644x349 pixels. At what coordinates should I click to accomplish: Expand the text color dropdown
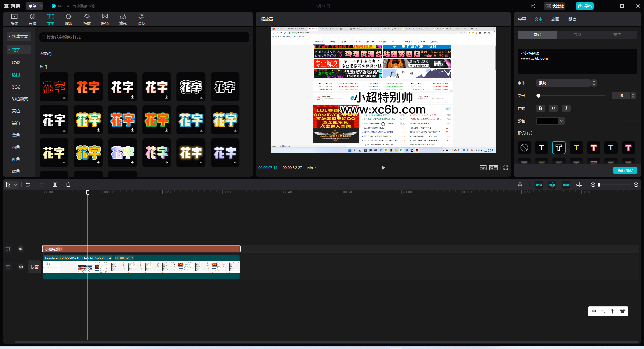click(561, 121)
